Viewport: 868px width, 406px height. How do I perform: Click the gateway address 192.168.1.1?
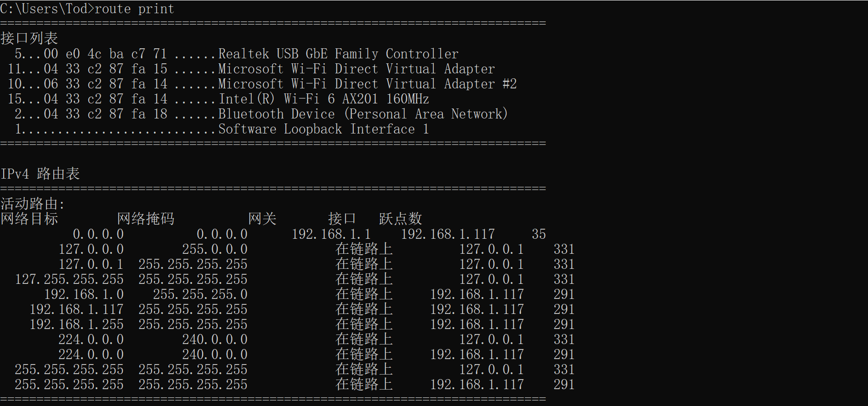click(x=331, y=234)
